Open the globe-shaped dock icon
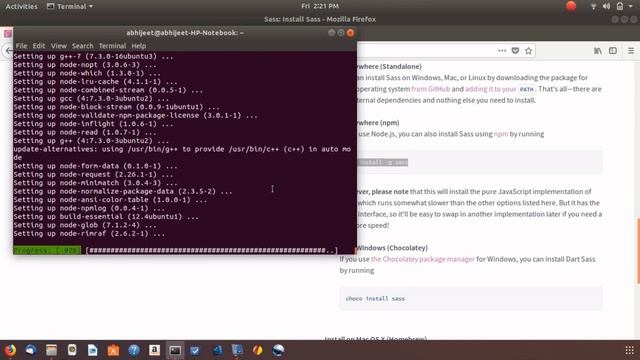Screen dimensions: 640x360 pos(278,350)
